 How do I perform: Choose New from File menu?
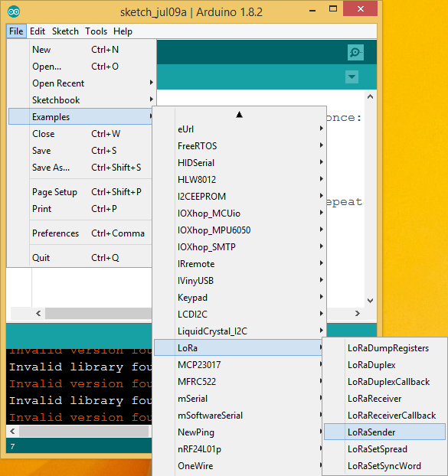(80, 50)
